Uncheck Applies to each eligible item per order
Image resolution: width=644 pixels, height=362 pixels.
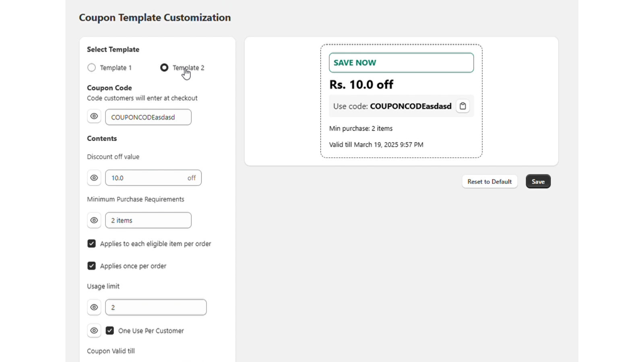pos(92,244)
